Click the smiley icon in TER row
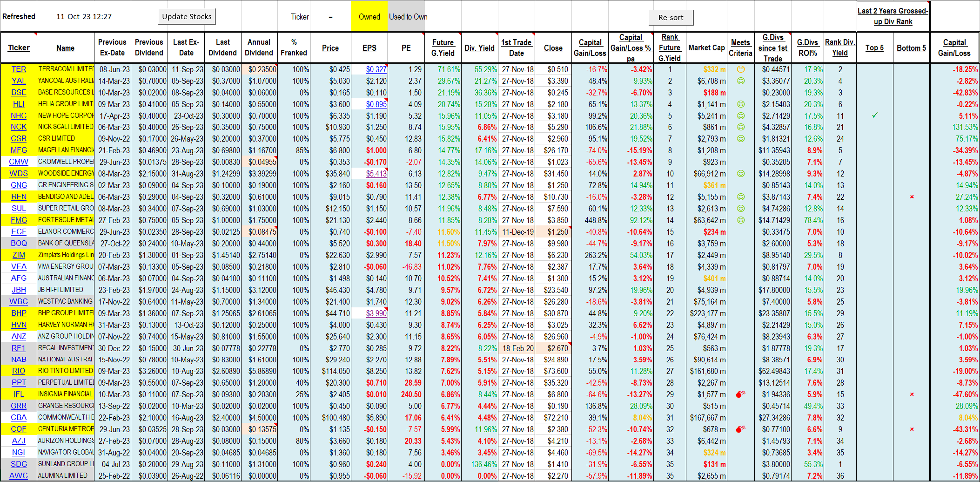The height and width of the screenshot is (482, 980). pos(741,69)
